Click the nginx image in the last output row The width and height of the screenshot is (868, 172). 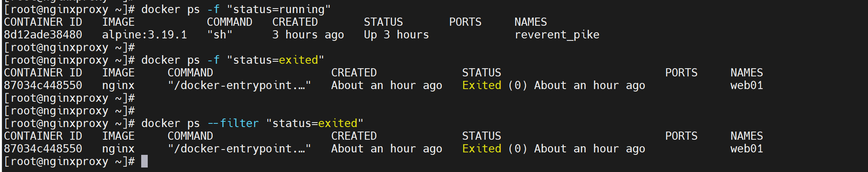(118, 149)
